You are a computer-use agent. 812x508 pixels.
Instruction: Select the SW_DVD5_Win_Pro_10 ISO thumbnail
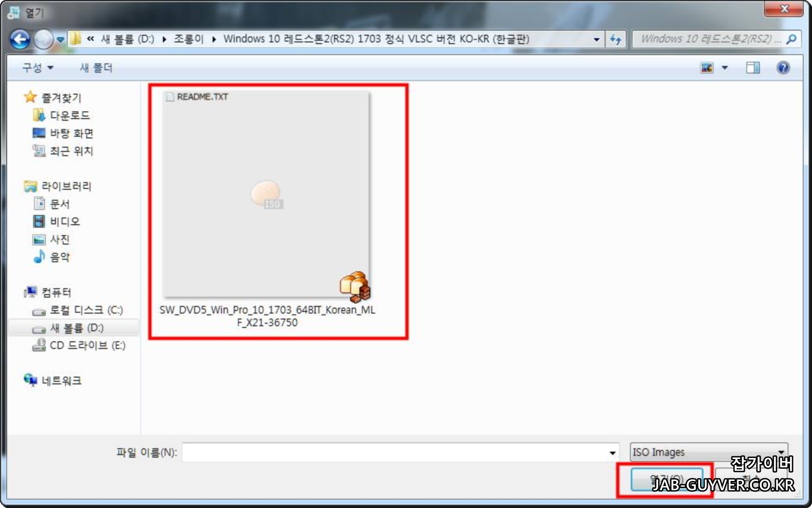[266, 194]
